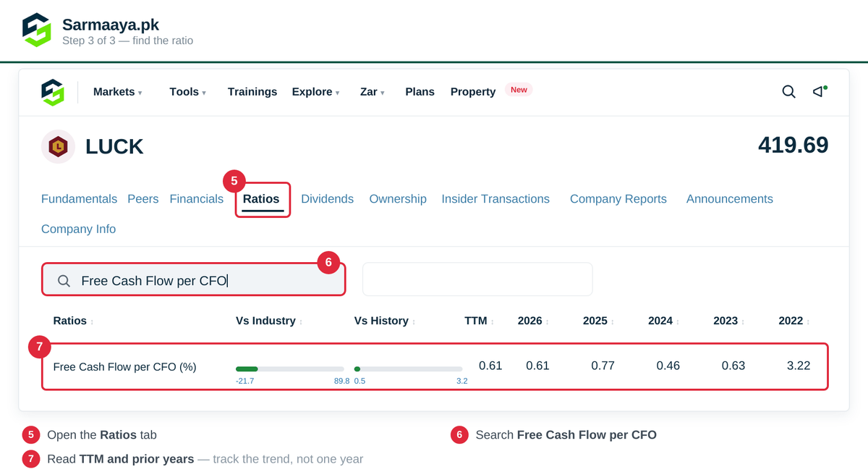Screen dimensions: 868x472
Task: Sort by the Vs Industry column arrow
Action: pyautogui.click(x=301, y=321)
